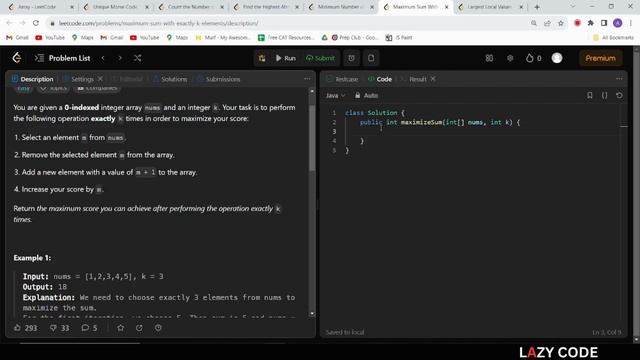Open a new browser tab
This screenshot has height=360, width=640.
(537, 7)
